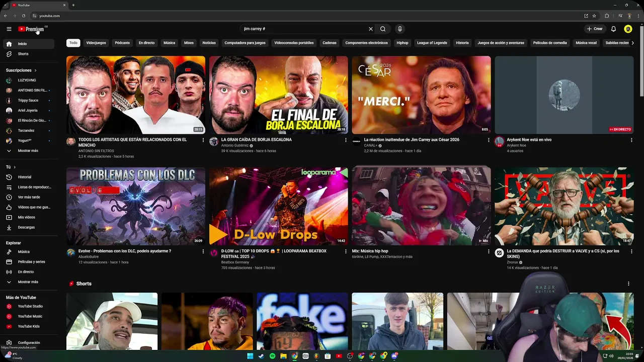The image size is (644, 362).
Task: Open options for Arykent Noe live
Action: pos(631,140)
